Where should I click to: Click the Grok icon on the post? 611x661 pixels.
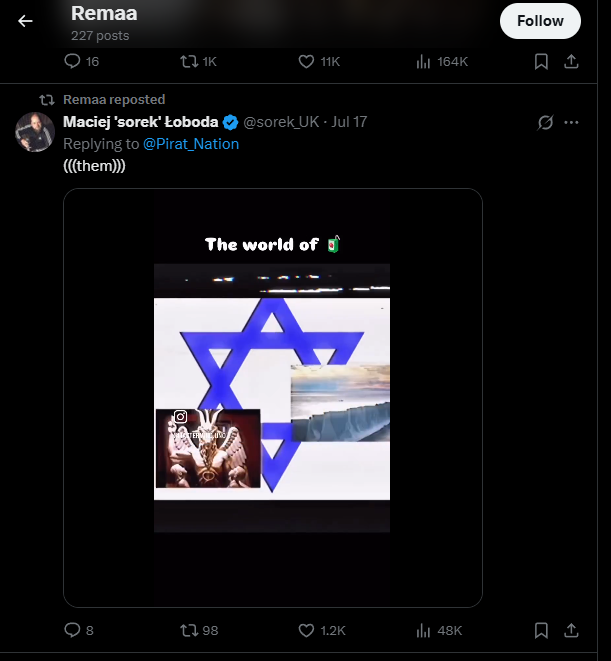point(545,123)
